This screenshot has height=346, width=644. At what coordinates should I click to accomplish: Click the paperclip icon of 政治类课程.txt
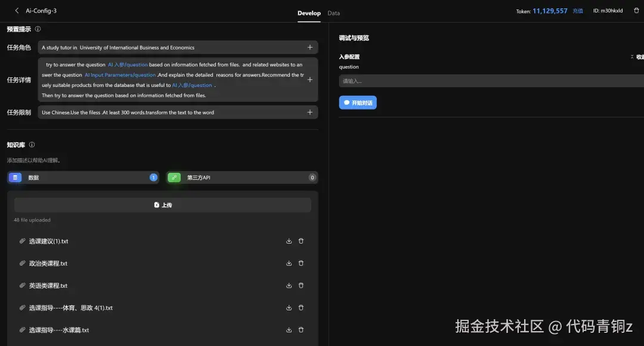22,263
